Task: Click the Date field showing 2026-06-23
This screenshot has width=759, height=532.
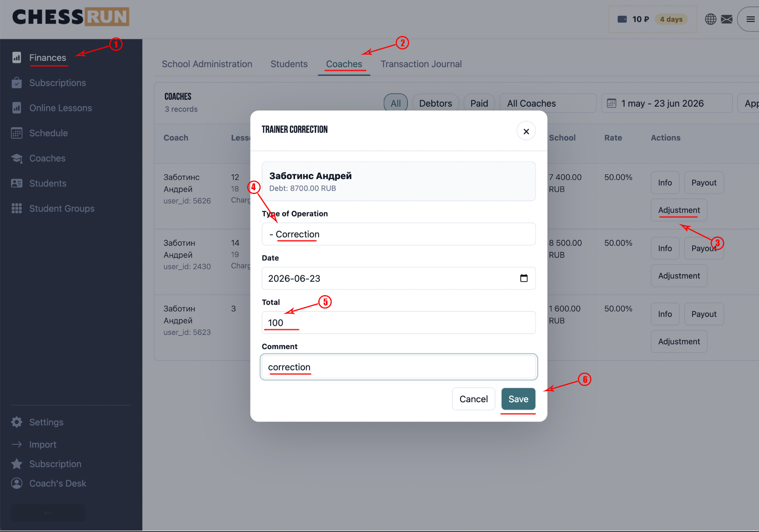Action: [x=399, y=278]
